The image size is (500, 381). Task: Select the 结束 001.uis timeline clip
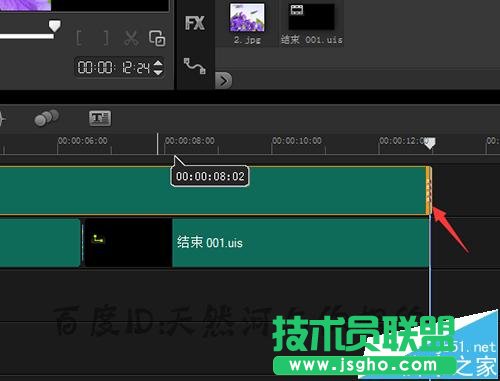[x=256, y=242]
